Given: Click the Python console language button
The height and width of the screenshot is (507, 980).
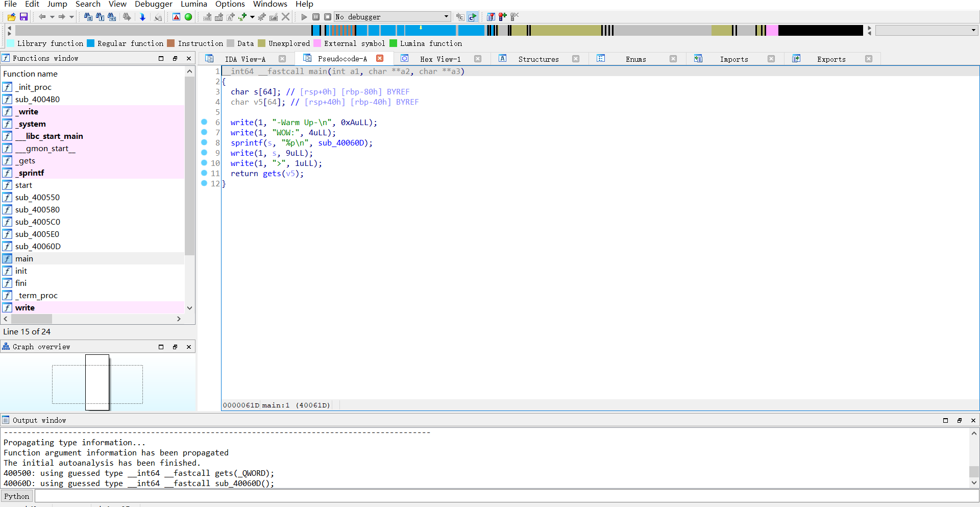Looking at the screenshot, I should [x=17, y=496].
